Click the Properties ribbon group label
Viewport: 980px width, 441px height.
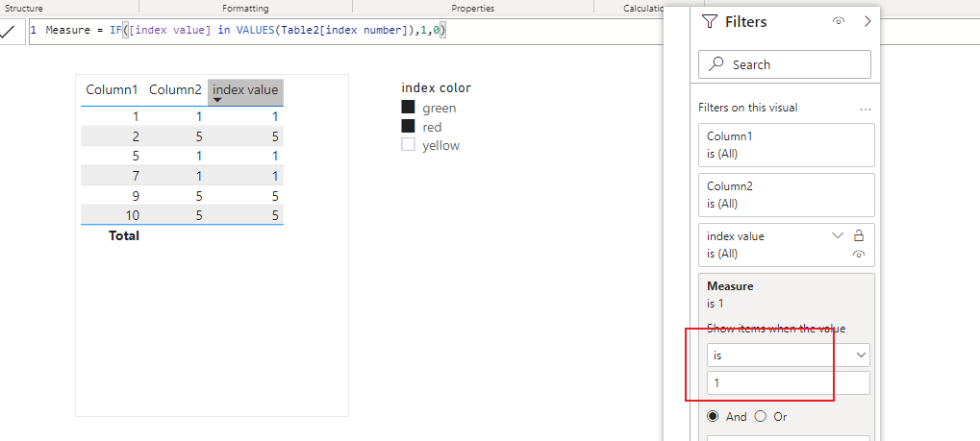472,8
